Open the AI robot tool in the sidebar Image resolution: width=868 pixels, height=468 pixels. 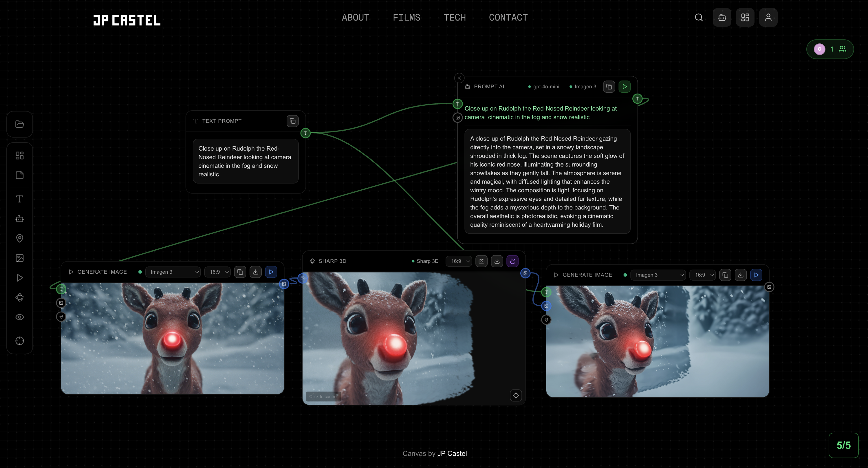19,219
